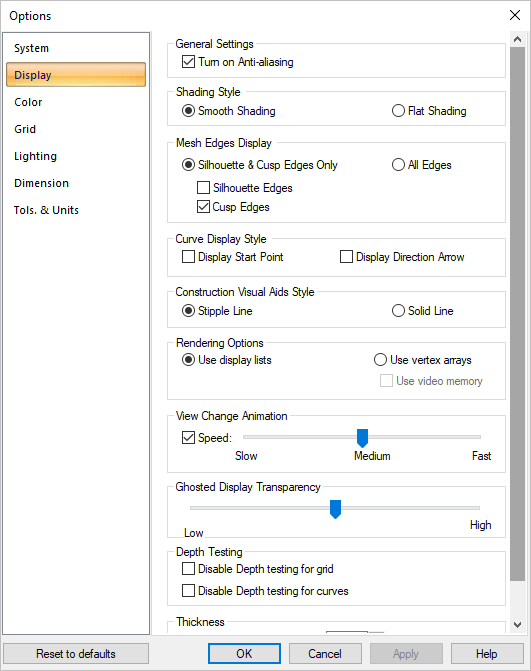Click Ghosted Display Transparency slider thumb
This screenshot has height=671, width=531.
335,509
